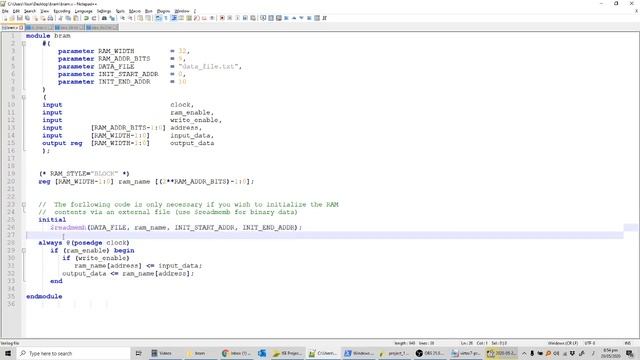Click the 'Type here to search' taskbar box

pyautogui.click(x=73, y=353)
